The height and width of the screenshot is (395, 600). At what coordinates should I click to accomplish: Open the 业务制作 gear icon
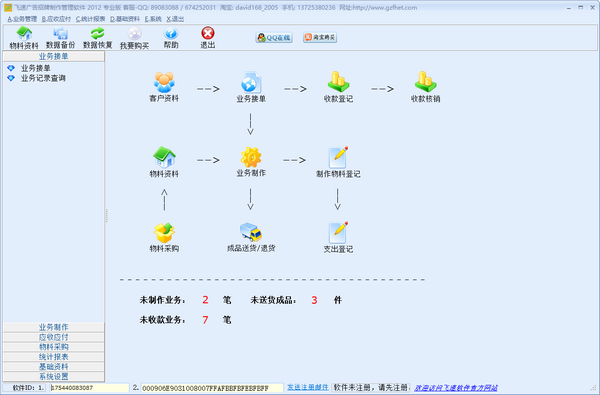coord(251,162)
